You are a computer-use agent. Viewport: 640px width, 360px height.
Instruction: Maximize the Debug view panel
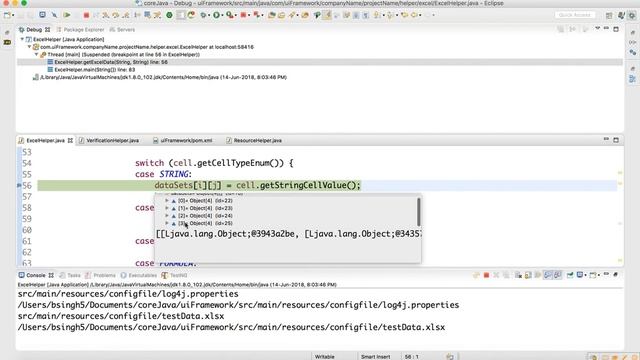(616, 29)
